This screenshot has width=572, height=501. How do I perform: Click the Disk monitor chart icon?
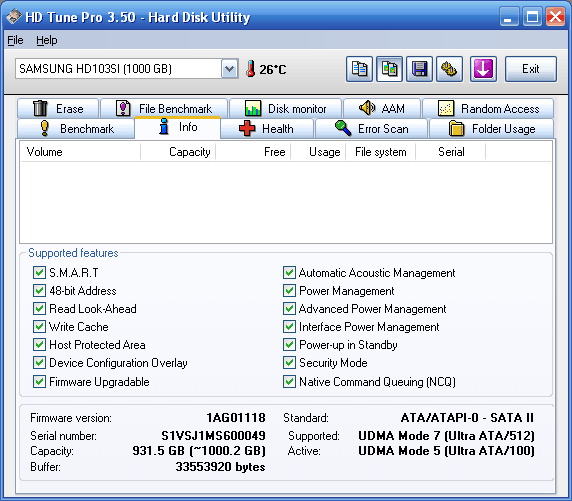tap(253, 108)
